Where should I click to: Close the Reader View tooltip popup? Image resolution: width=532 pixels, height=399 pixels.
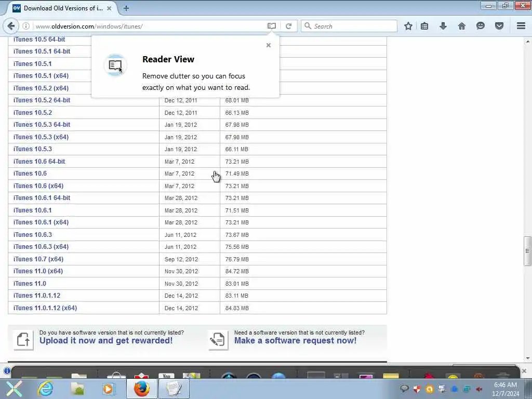[269, 45]
